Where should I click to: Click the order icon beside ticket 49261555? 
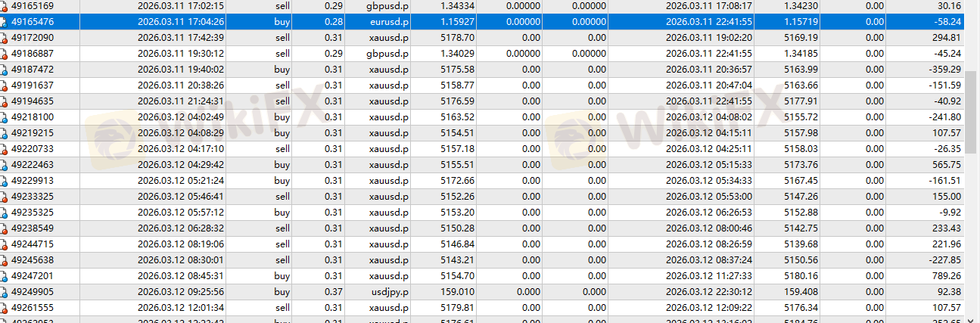coord(5,308)
